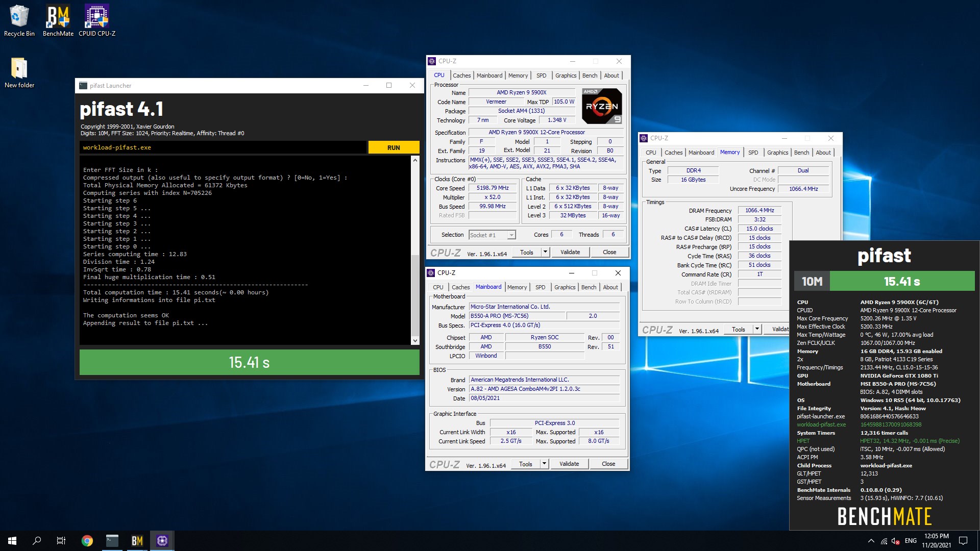980x551 pixels.
Task: Open About tab in the top CPU-Z window
Action: pos(611,76)
